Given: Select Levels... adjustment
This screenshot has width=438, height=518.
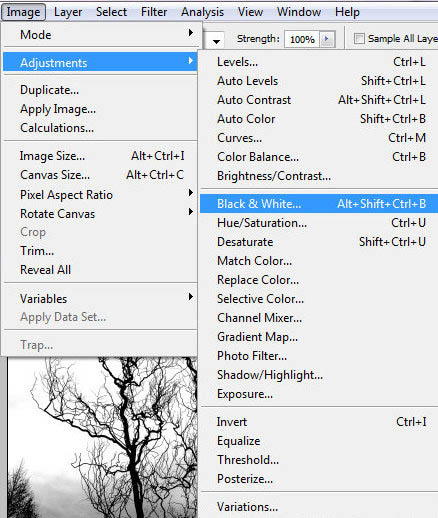Looking at the screenshot, I should (x=319, y=62).
